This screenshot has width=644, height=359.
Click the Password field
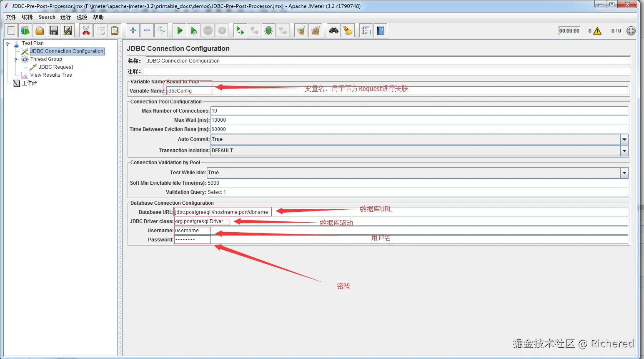tap(401, 240)
